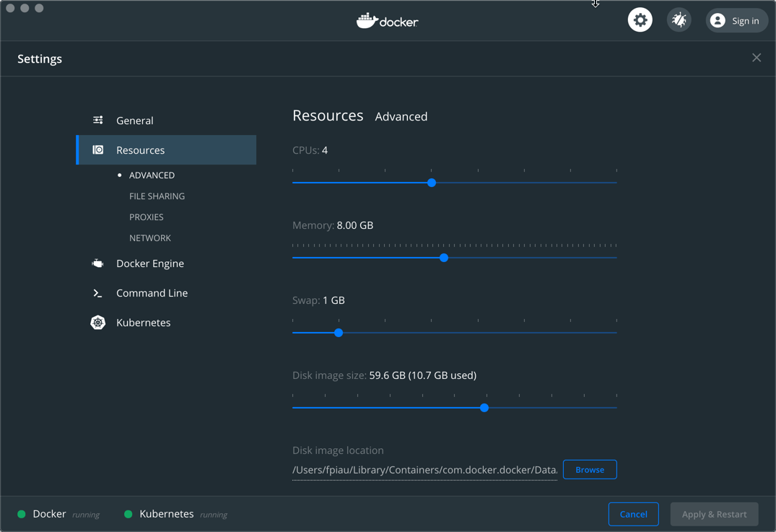
Task: Open FILE SHARING sub-section
Action: (x=157, y=196)
